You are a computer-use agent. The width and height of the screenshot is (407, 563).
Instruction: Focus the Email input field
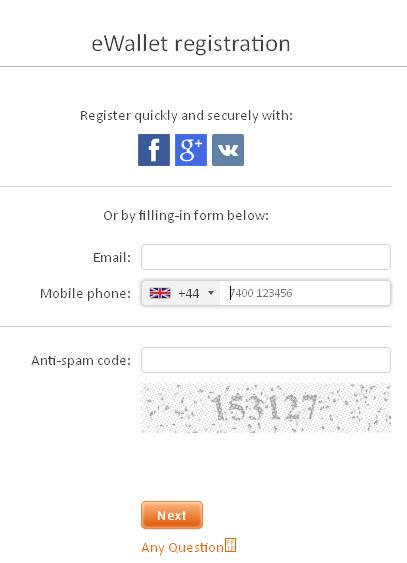[x=266, y=257]
